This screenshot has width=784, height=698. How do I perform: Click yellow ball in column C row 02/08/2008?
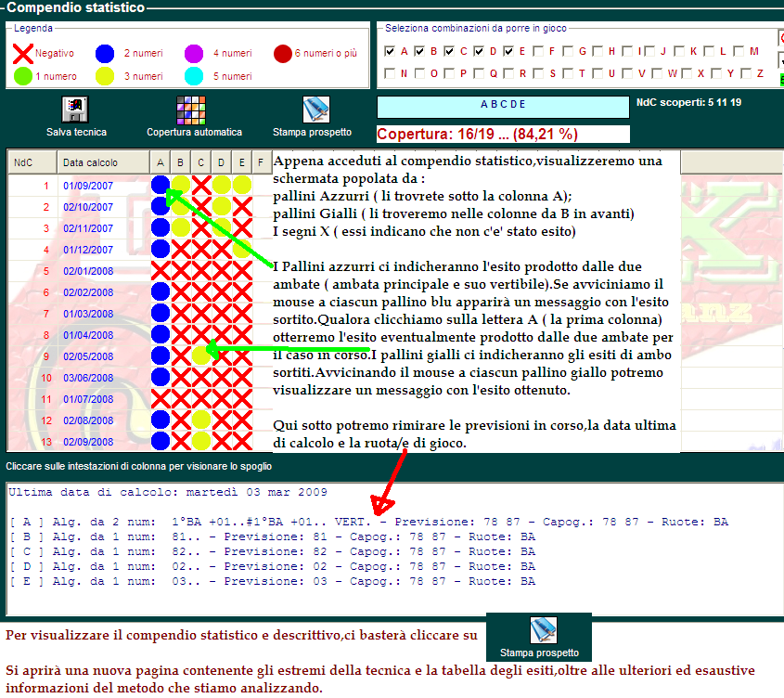tap(201, 420)
